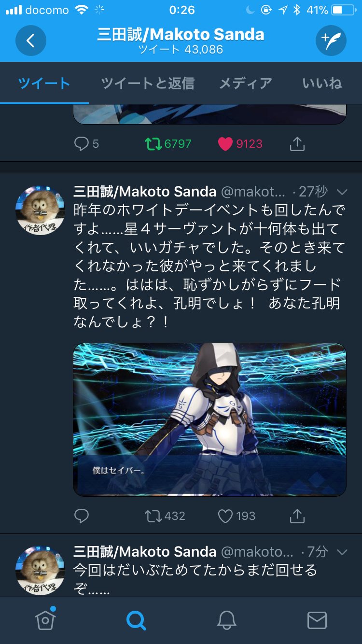Reply to the 27-second-old tweet
362x644 pixels.
[x=82, y=516]
